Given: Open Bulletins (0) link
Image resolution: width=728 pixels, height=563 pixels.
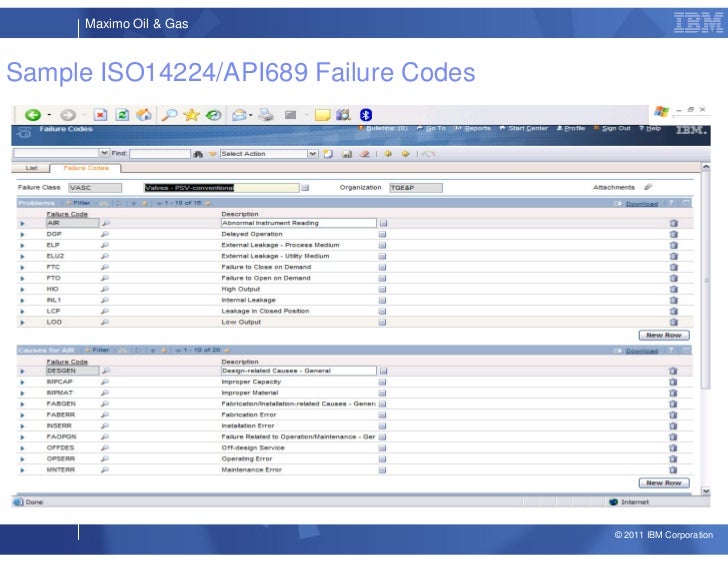Looking at the screenshot, I should pos(383,128).
